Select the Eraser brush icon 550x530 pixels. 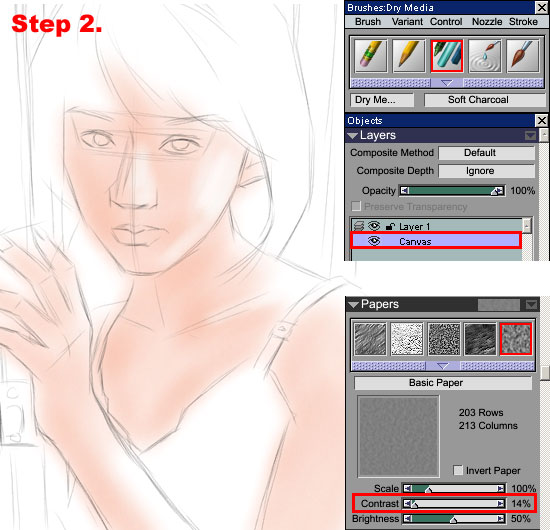pyautogui.click(x=370, y=56)
